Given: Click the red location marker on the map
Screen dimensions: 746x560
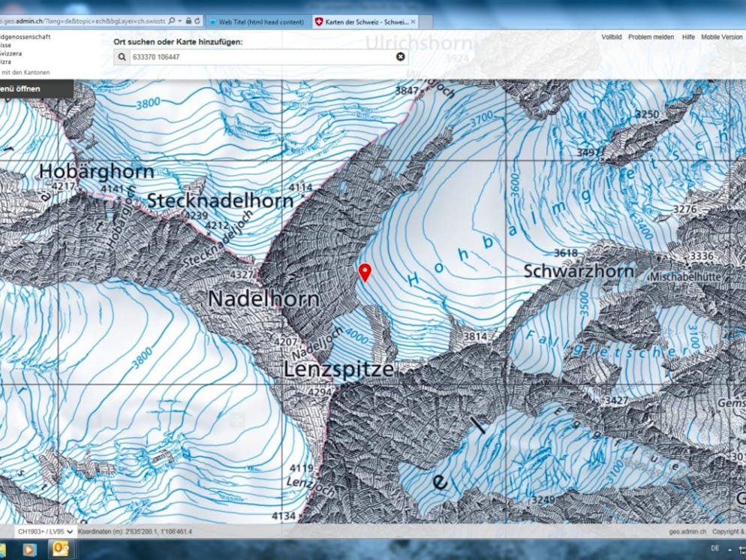Looking at the screenshot, I should point(365,272).
